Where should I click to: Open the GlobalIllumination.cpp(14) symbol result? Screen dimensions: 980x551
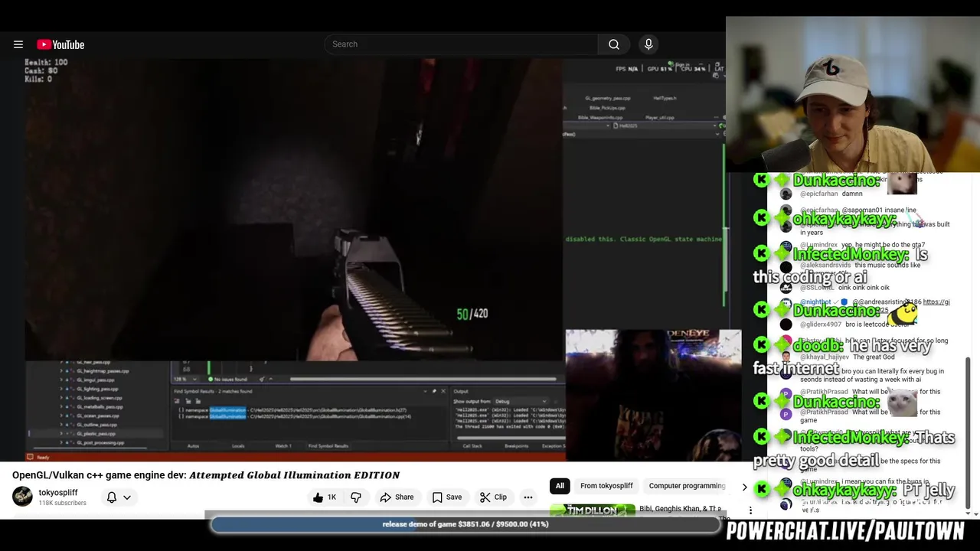click(294, 417)
